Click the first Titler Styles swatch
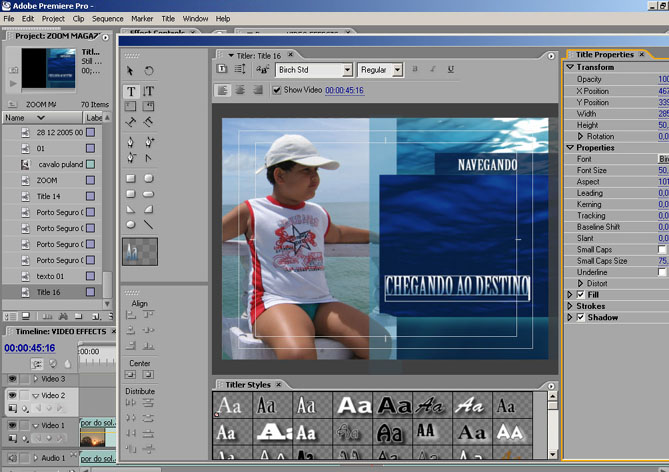The image size is (669, 472). click(x=230, y=406)
